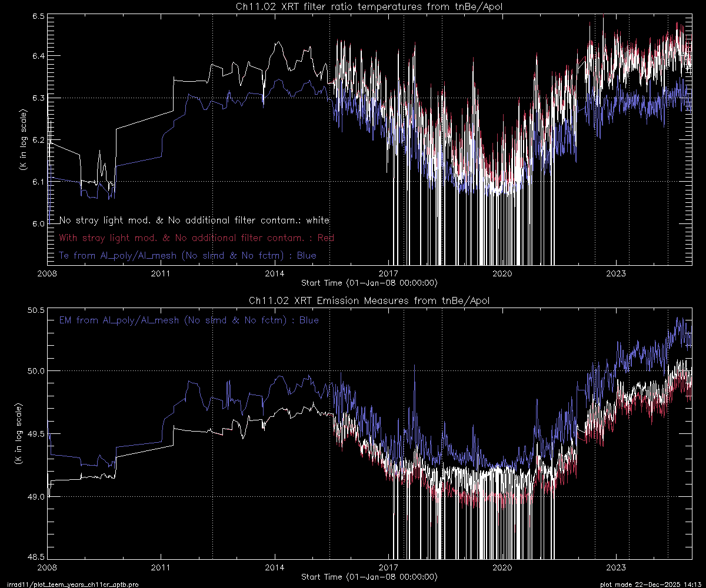This screenshot has height=588, width=706.
Task: Click the "plot made 22-Dec-2025" timestamp text
Action: [651, 584]
